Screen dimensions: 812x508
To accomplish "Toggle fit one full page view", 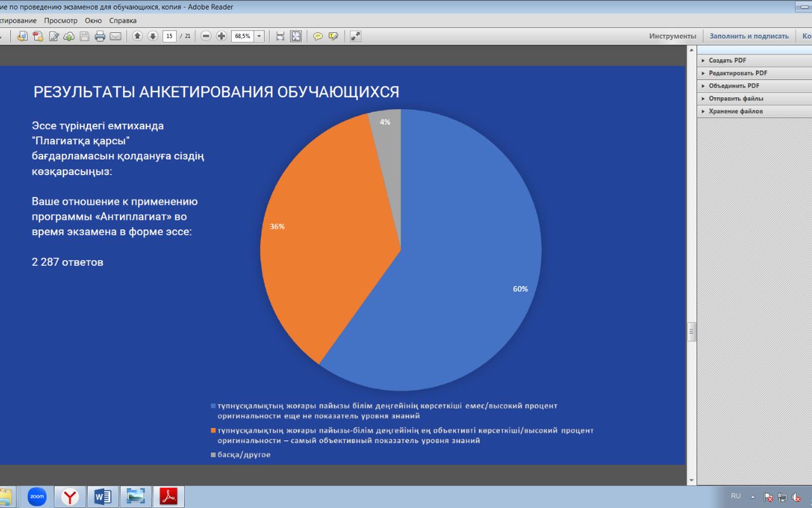I will pyautogui.click(x=296, y=36).
